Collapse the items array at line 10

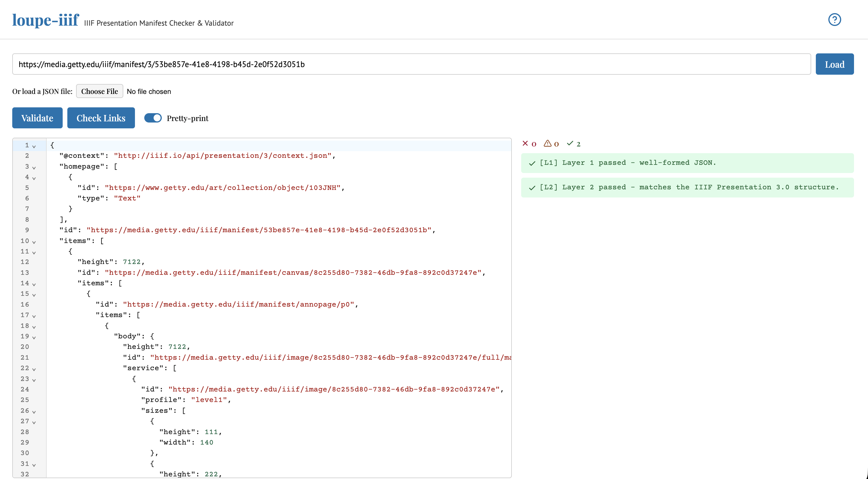point(34,242)
